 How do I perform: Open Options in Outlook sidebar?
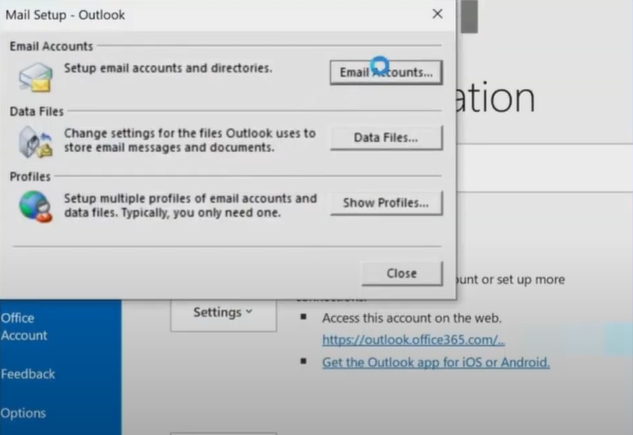tap(23, 413)
